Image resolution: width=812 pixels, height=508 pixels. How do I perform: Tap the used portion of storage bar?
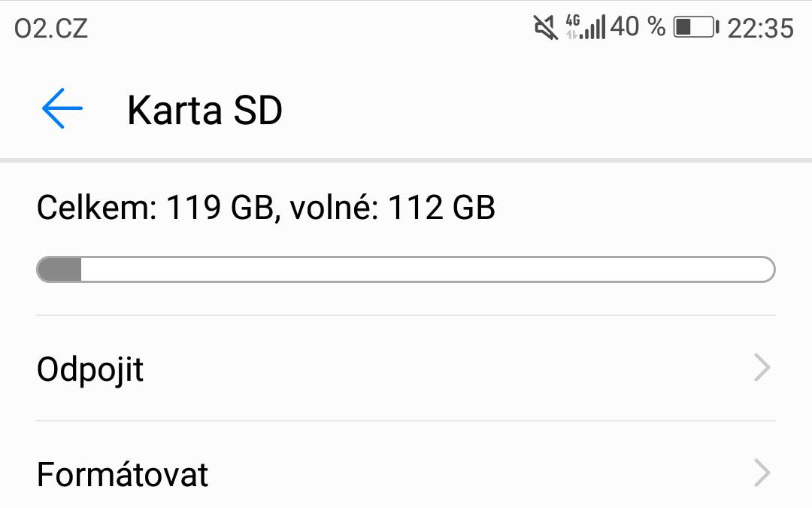point(59,269)
